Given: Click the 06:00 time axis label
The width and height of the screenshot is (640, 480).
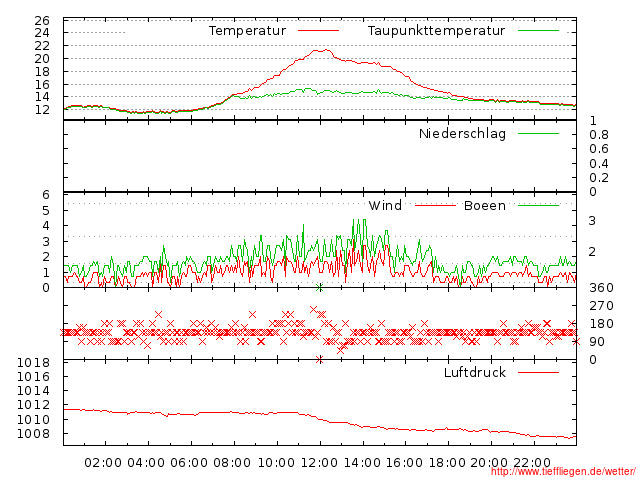Looking at the screenshot, I should click(x=189, y=463).
